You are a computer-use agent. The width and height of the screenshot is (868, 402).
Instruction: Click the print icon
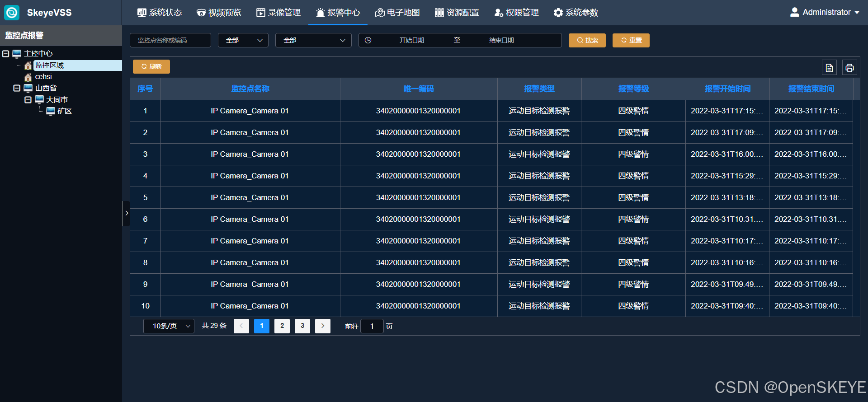[x=849, y=68]
